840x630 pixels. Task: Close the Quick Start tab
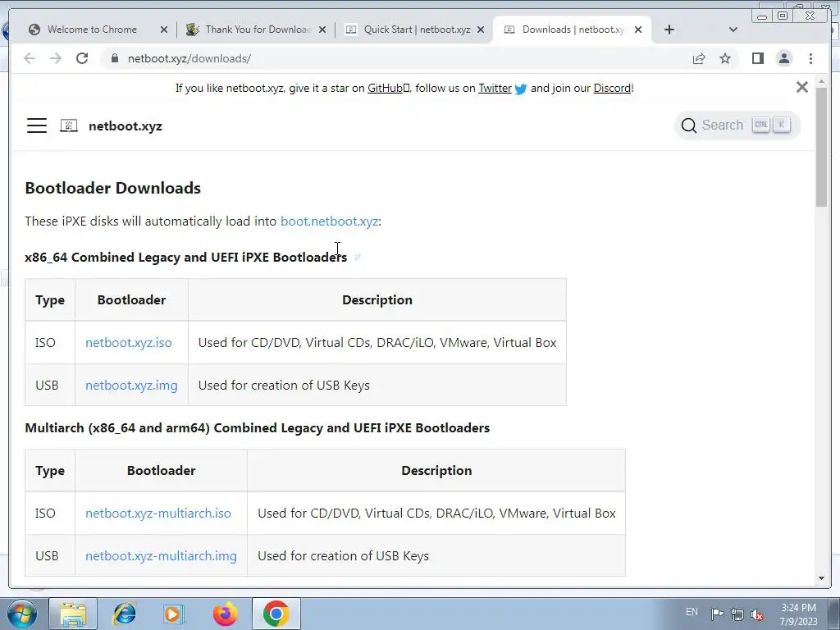pos(481,30)
